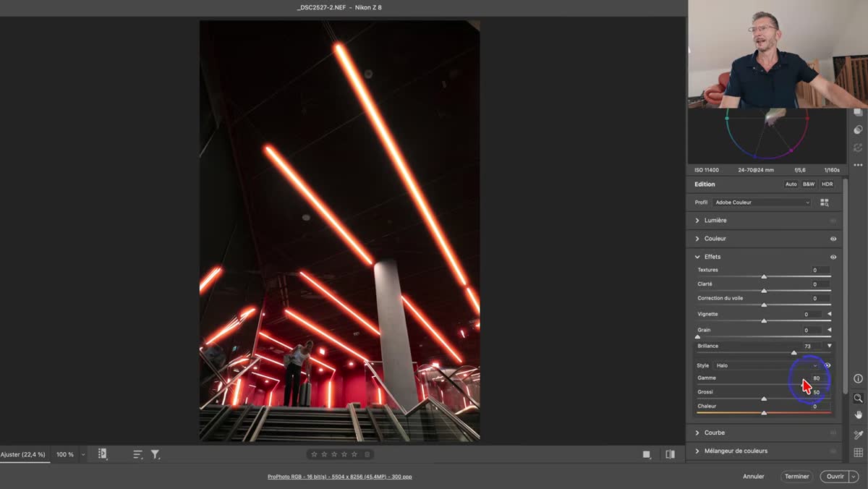The height and width of the screenshot is (489, 868).
Task: Toggle before/after split view icon
Action: tap(670, 454)
